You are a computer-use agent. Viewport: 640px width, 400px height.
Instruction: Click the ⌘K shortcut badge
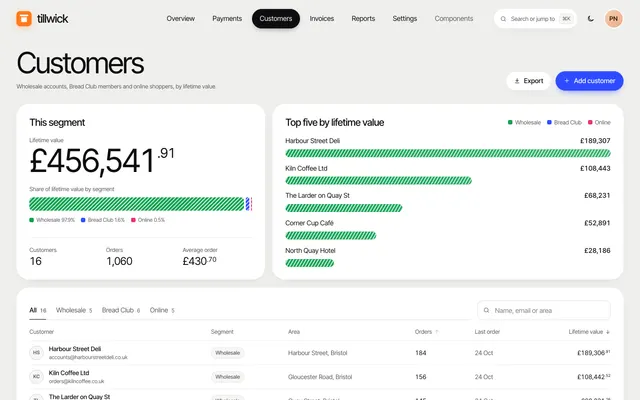tap(566, 19)
